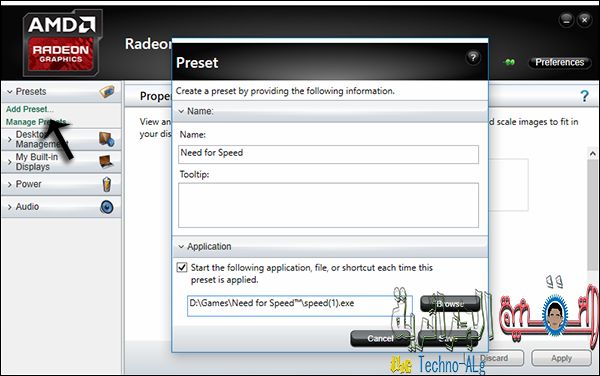Image resolution: width=600 pixels, height=376 pixels.
Task: Click the preset Name text field
Action: (328, 154)
